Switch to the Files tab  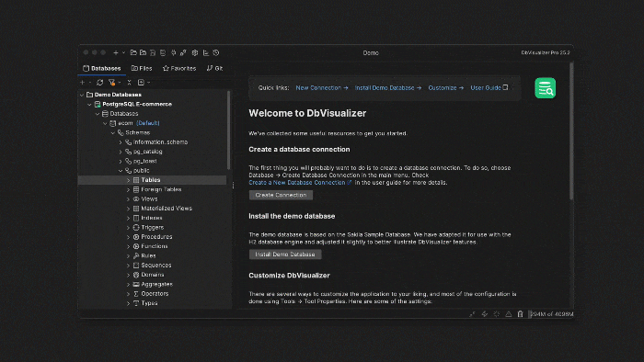tap(142, 69)
